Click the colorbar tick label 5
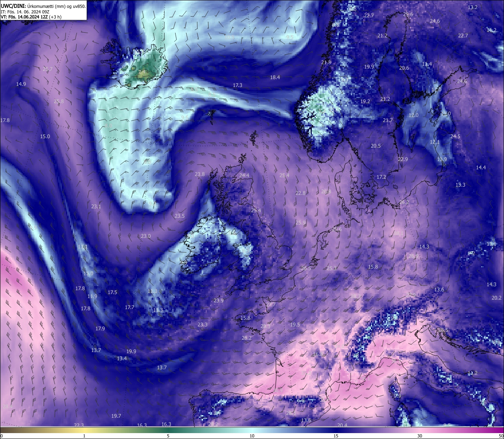Image resolution: width=504 pixels, height=439 pixels. (x=168, y=436)
